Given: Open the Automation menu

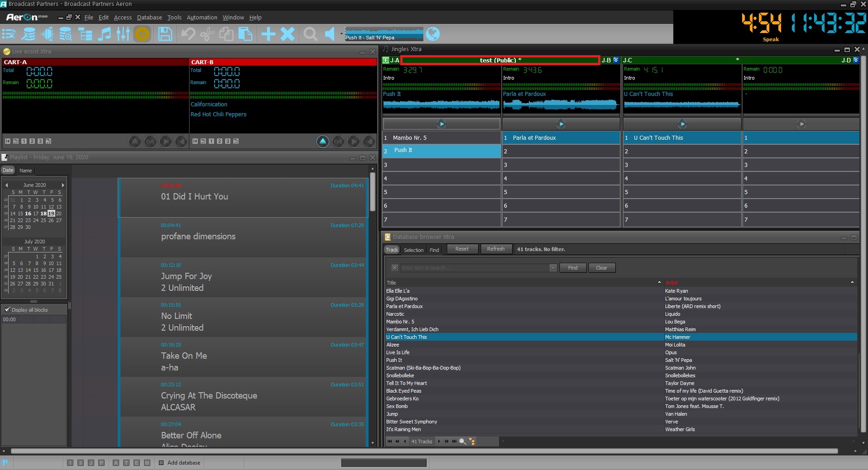Looking at the screenshot, I should [202, 18].
